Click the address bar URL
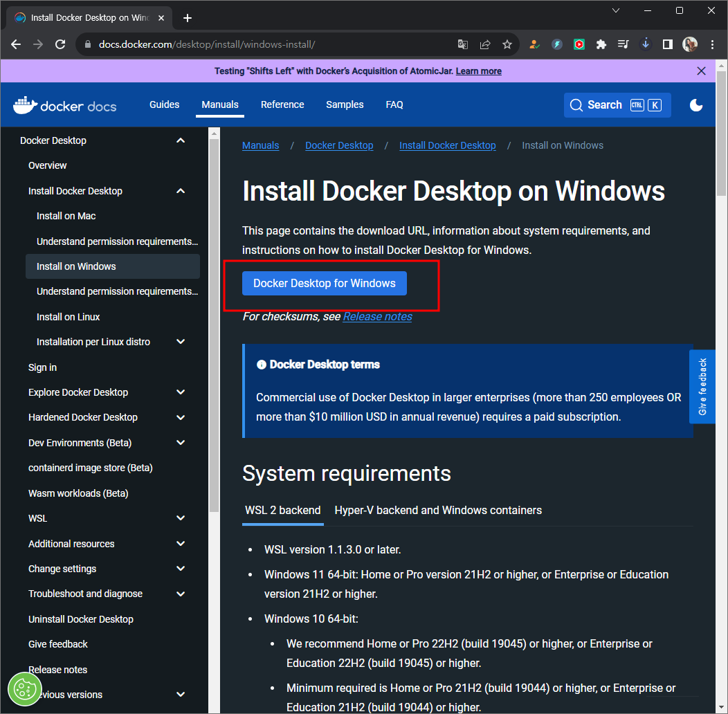728x714 pixels. [207, 44]
